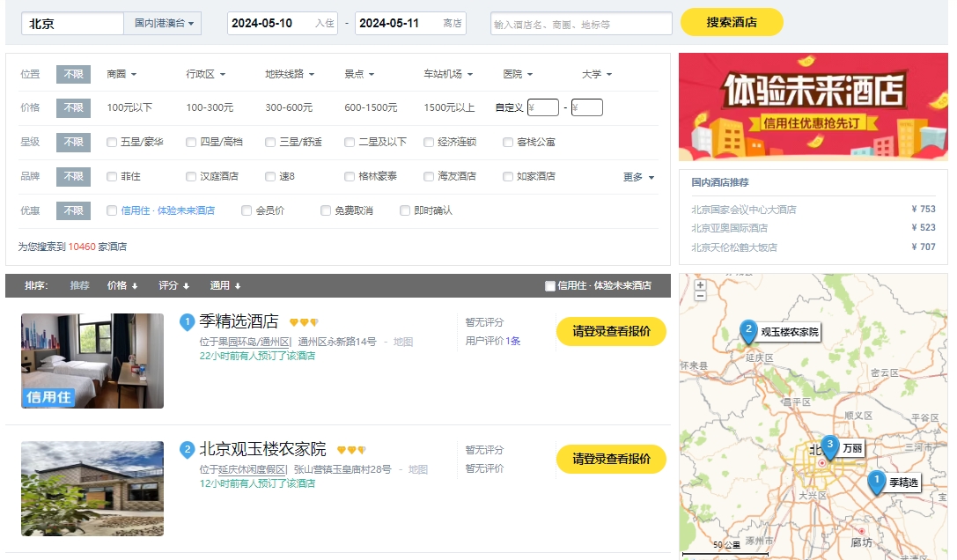This screenshot has width=957, height=560.
Task: Open the 国内港澳台 region dropdown
Action: [164, 24]
